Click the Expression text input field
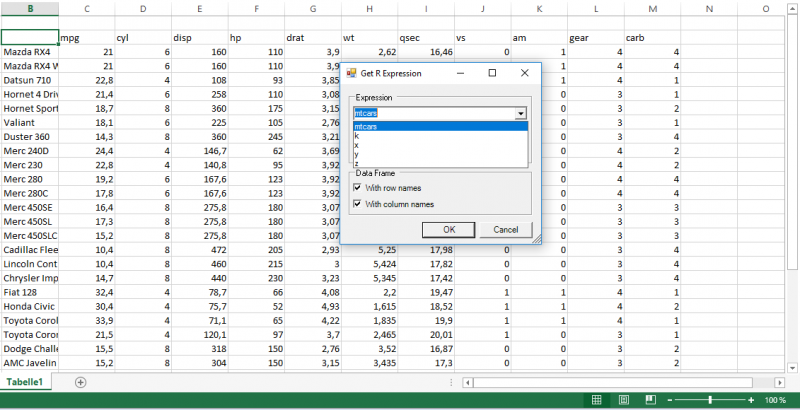This screenshot has width=800, height=410. (x=434, y=114)
